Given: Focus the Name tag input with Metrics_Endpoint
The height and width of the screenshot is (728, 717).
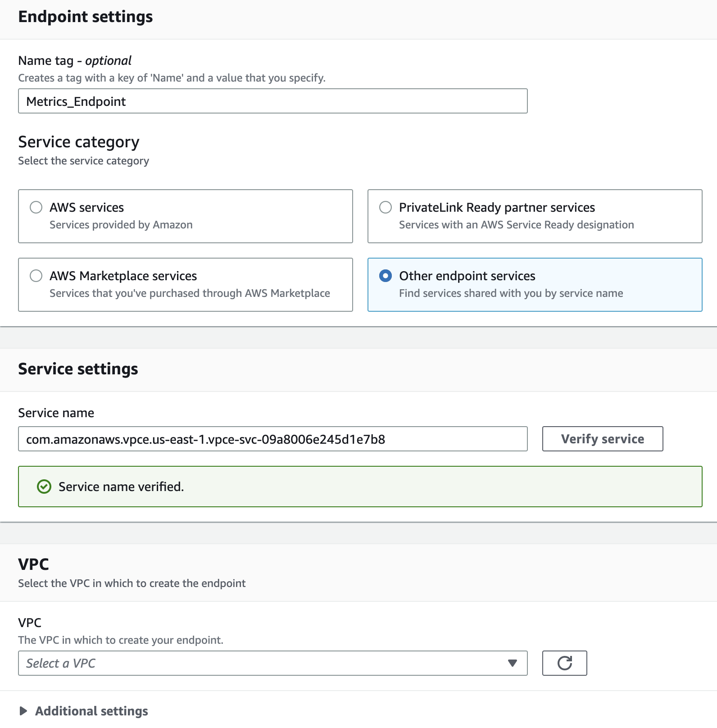Looking at the screenshot, I should point(272,101).
